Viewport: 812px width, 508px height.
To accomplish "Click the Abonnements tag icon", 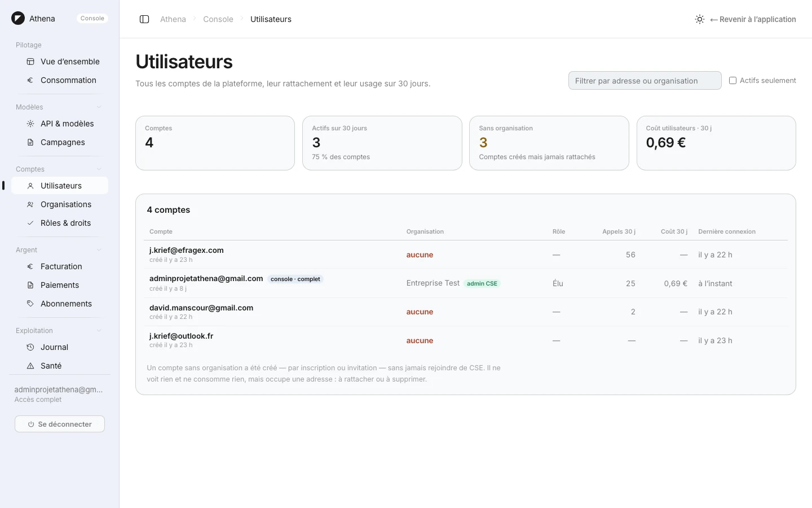I will [x=30, y=304].
